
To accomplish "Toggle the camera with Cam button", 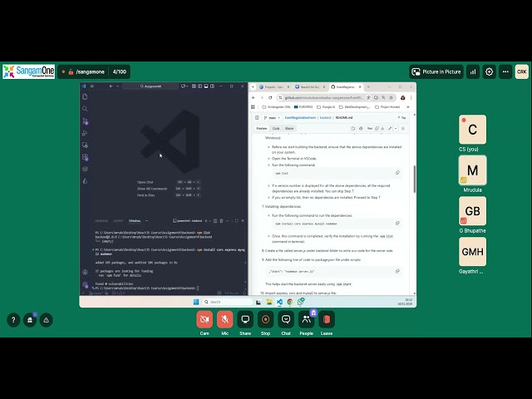I will click(x=204, y=319).
